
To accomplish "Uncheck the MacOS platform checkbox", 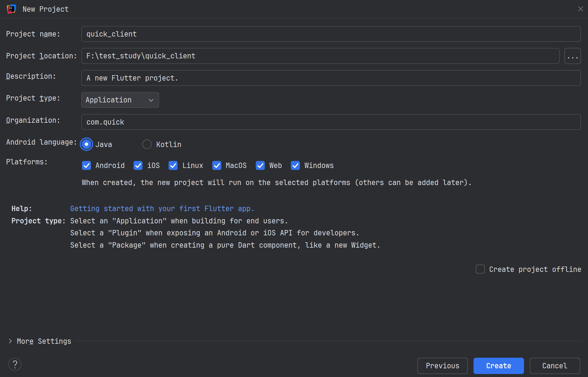I will click(x=216, y=165).
